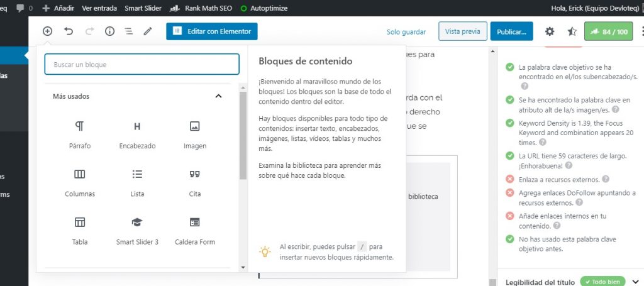
Task: Open the block navigation list icon
Action: pyautogui.click(x=128, y=31)
